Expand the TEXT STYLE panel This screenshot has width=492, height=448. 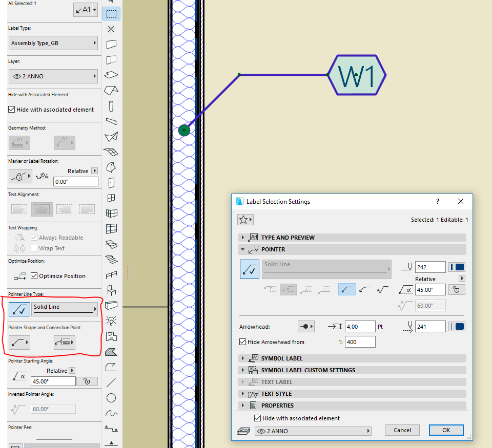click(276, 394)
